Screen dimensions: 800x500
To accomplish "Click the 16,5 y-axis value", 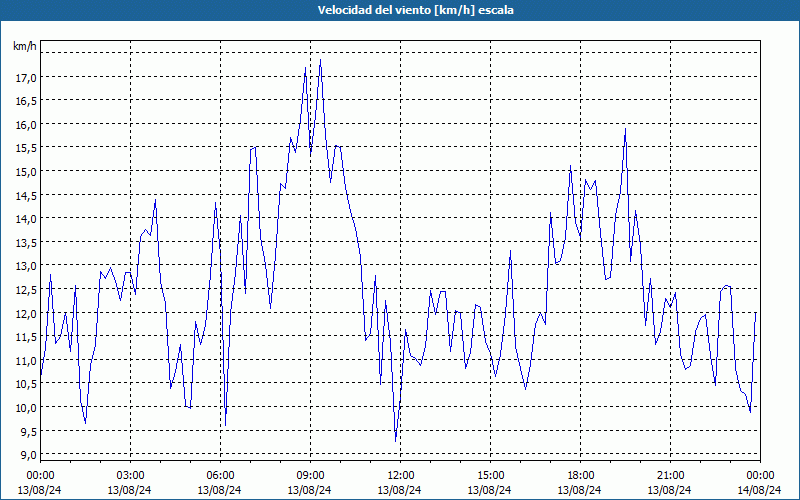I will [27, 101].
